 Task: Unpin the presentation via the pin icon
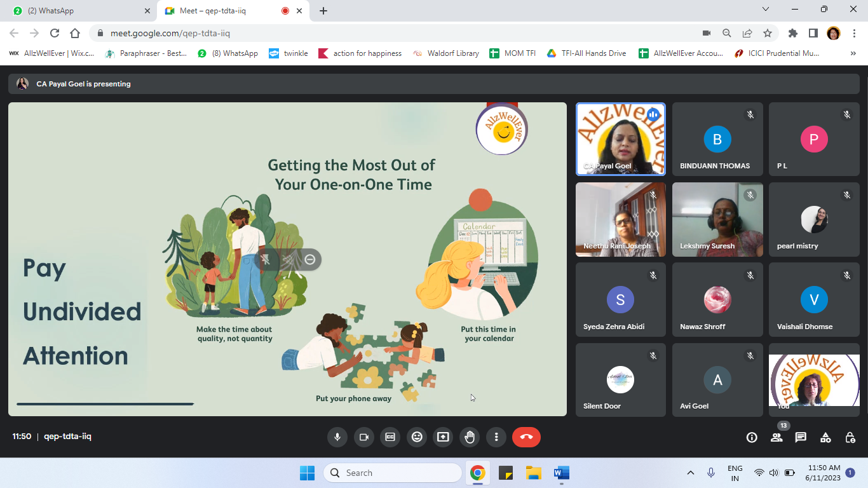[x=266, y=259]
